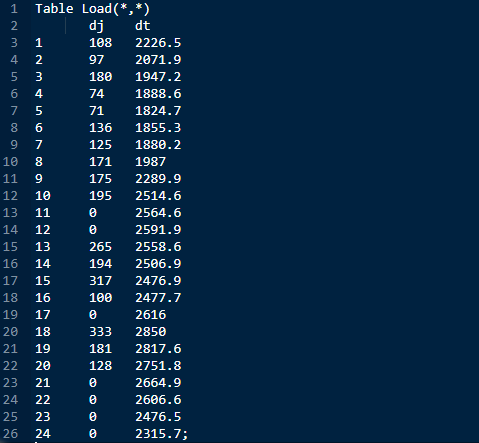479x443 pixels.
Task: Click the dt value 1888.6
Action: pyautogui.click(x=158, y=94)
